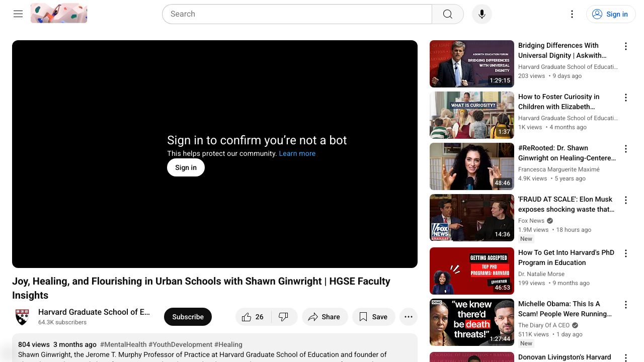Share the video
Screen dimensions: 644x362
(325, 317)
